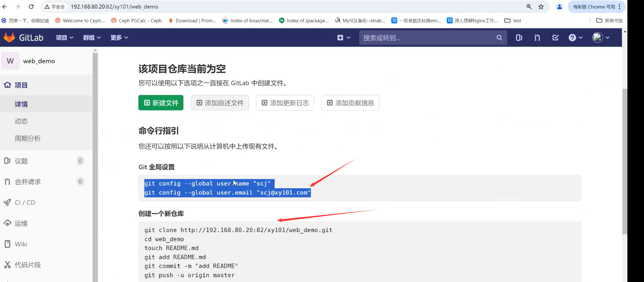
Task: Reload the page with the refresh icon
Action: click(x=31, y=7)
